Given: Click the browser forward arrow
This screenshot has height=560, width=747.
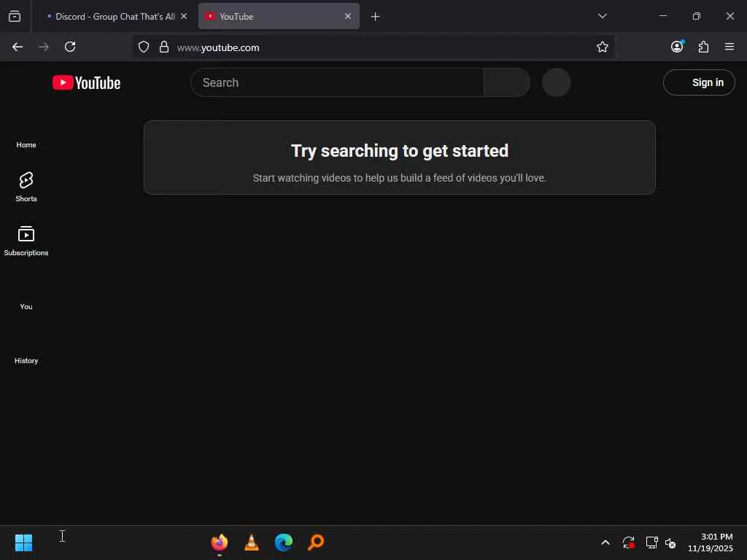Looking at the screenshot, I should point(44,47).
